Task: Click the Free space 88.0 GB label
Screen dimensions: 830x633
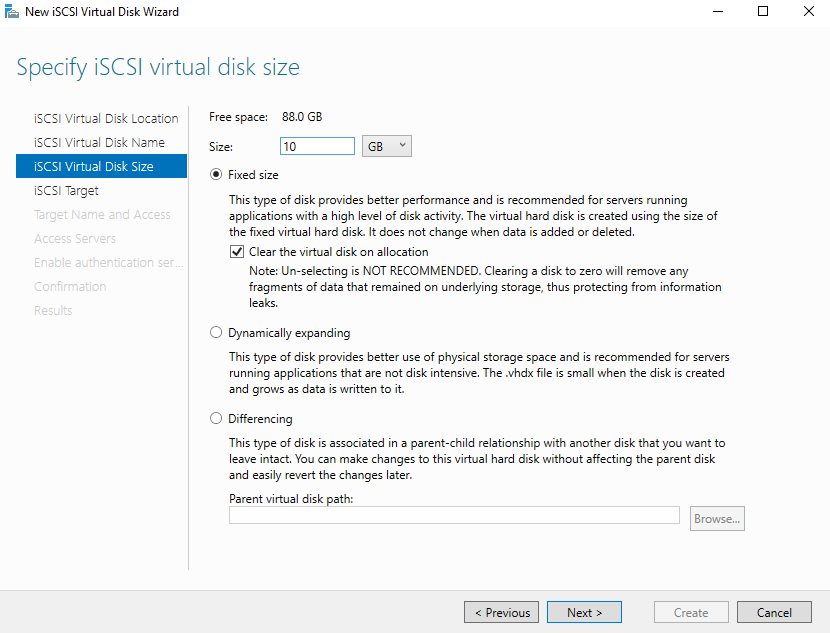Action: tap(263, 117)
